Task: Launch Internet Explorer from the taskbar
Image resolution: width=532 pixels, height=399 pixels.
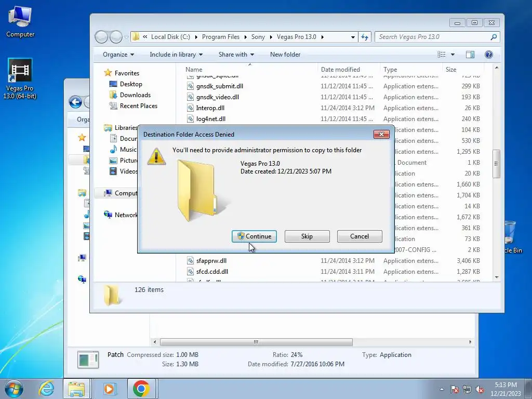Action: coord(46,389)
